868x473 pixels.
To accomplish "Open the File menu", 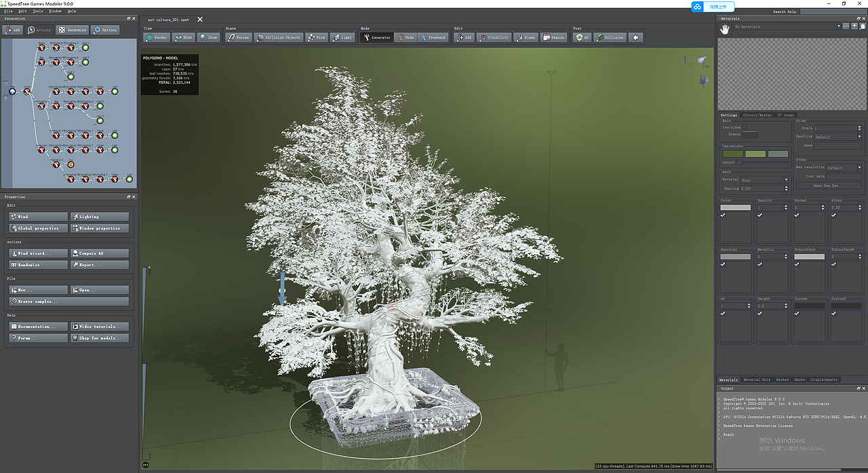I will pos(8,11).
